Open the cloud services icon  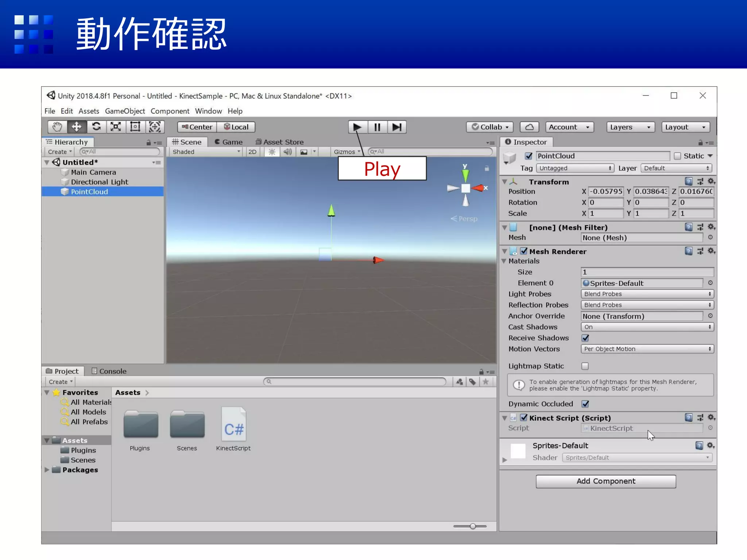[530, 127]
